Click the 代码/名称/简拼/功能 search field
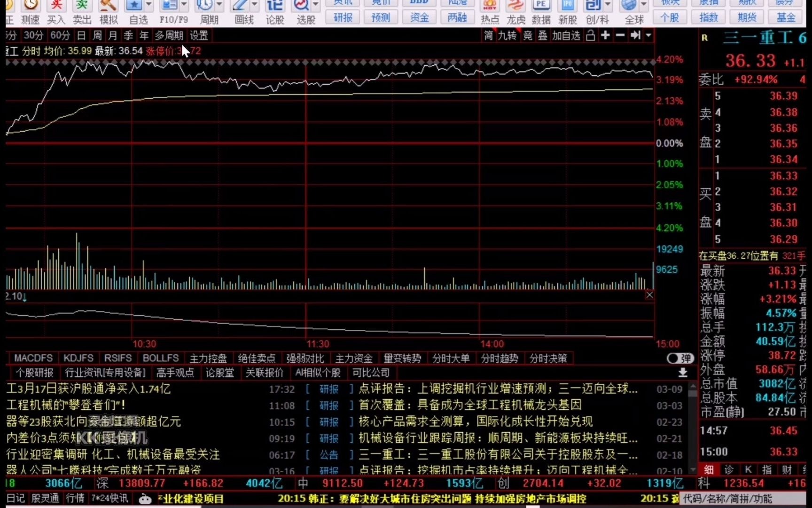812x508 pixels. (x=743, y=499)
